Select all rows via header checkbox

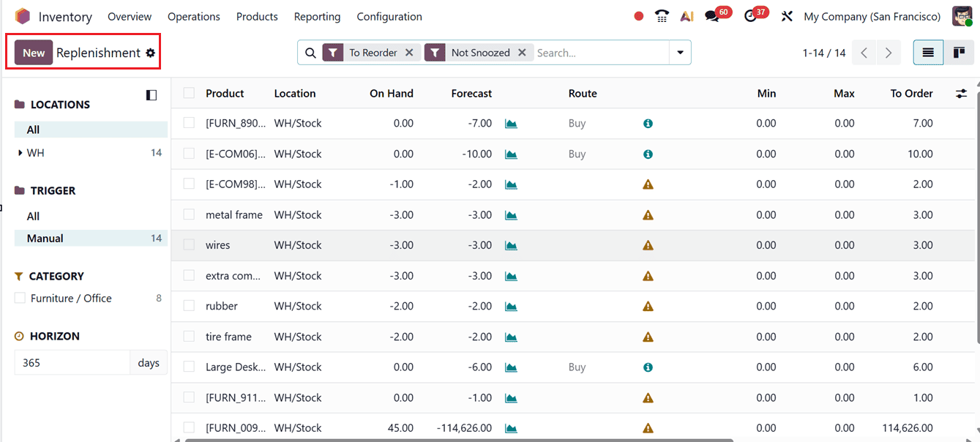pos(187,94)
